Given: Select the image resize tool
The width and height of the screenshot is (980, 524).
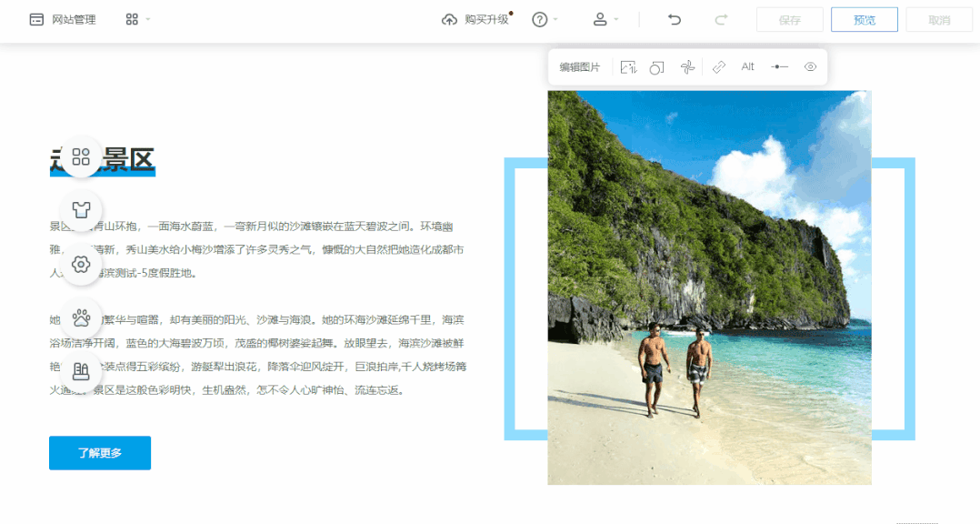Looking at the screenshot, I should pyautogui.click(x=628, y=66).
